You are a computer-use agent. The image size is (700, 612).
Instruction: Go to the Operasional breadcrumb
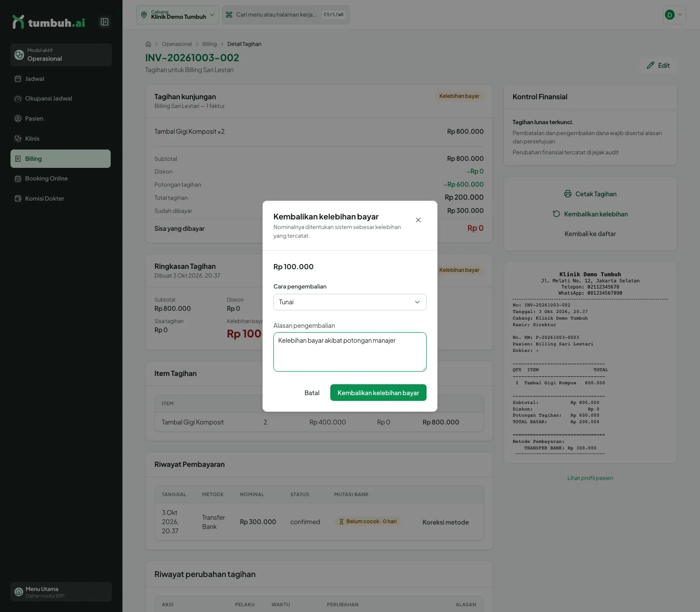coord(177,44)
